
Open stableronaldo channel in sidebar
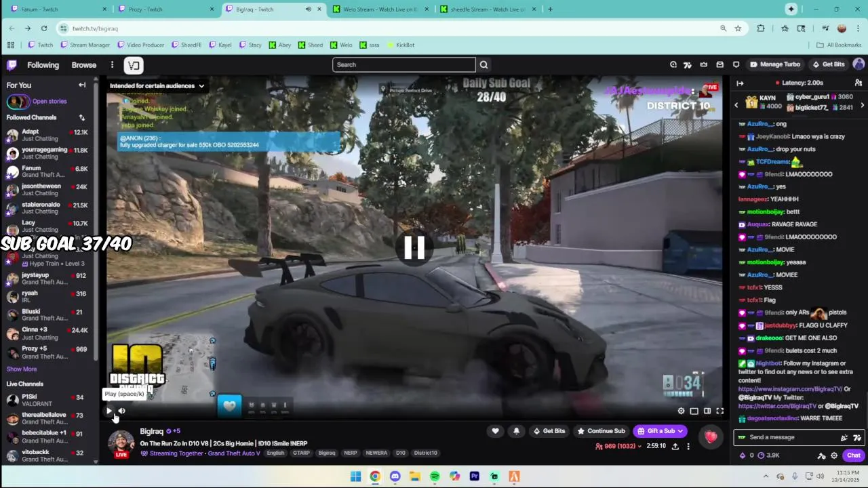coord(47,208)
